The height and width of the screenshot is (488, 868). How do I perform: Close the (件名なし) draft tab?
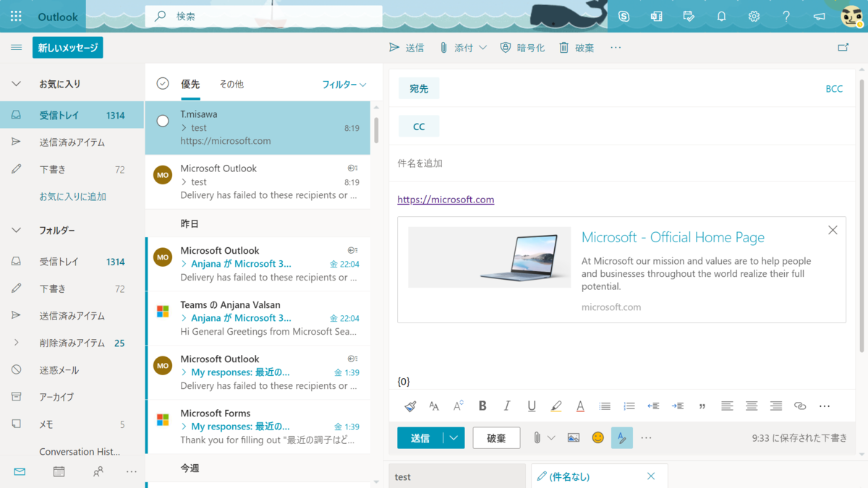click(x=651, y=476)
